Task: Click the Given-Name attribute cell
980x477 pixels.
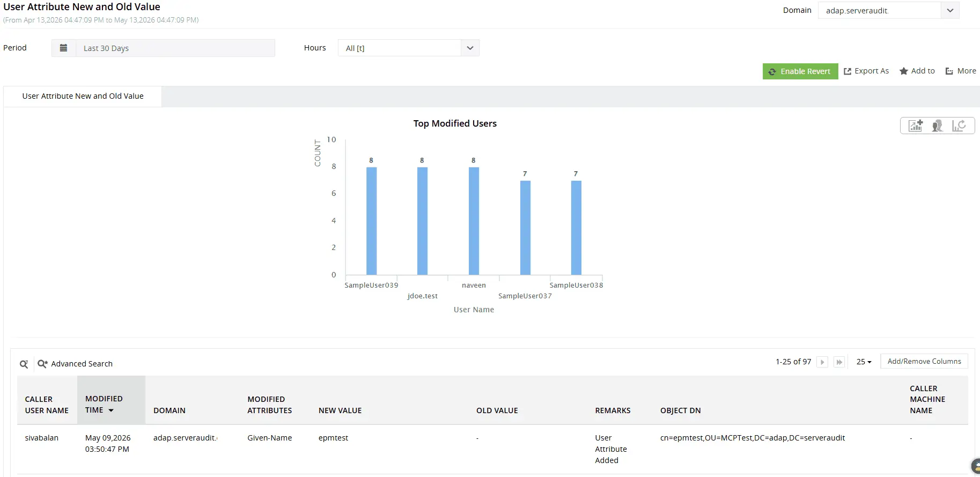Action: 270,438
